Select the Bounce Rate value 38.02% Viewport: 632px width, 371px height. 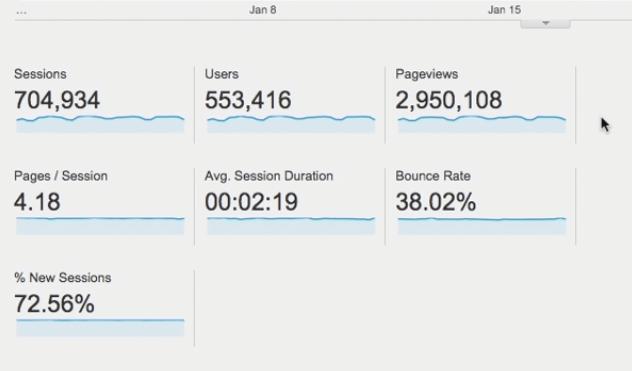(x=436, y=202)
